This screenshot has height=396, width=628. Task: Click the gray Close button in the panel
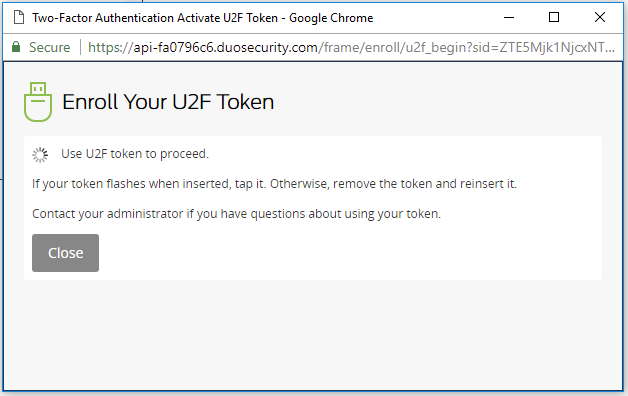pyautogui.click(x=65, y=253)
